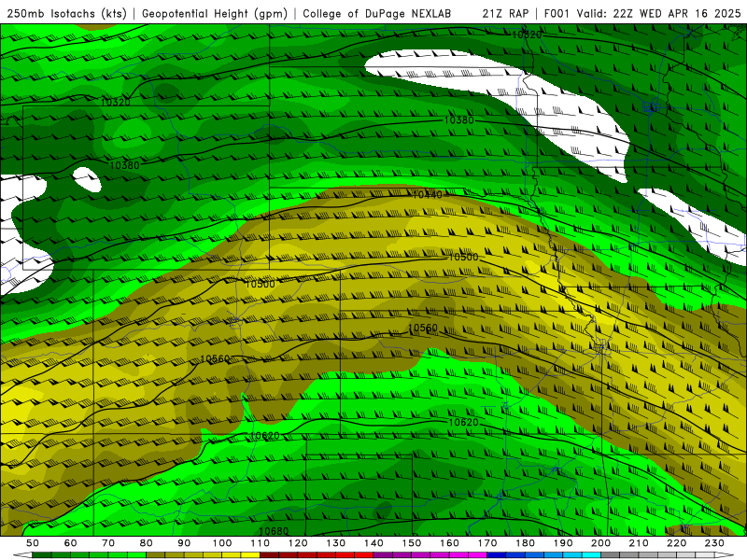Click the '120' value on the color scale
The image size is (747, 560).
click(298, 543)
